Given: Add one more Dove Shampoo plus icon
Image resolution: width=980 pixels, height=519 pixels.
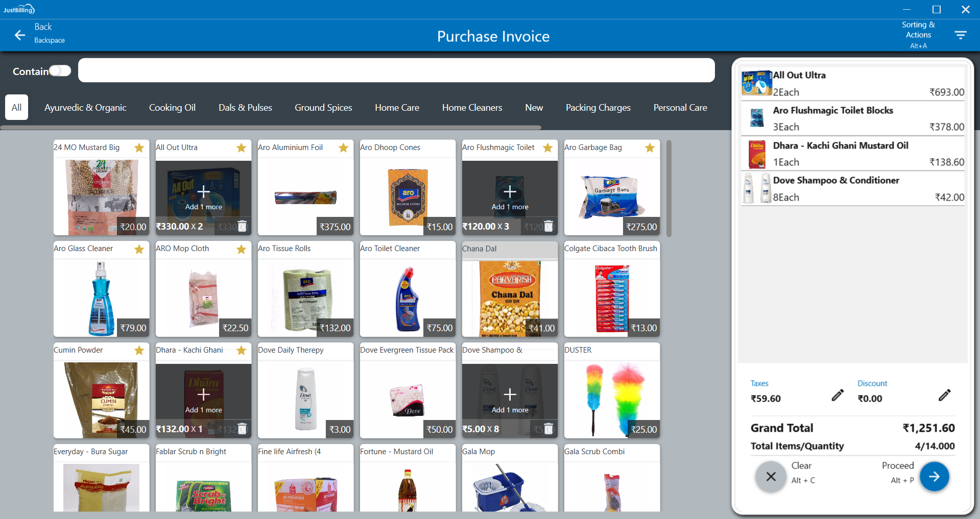Looking at the screenshot, I should point(510,394).
